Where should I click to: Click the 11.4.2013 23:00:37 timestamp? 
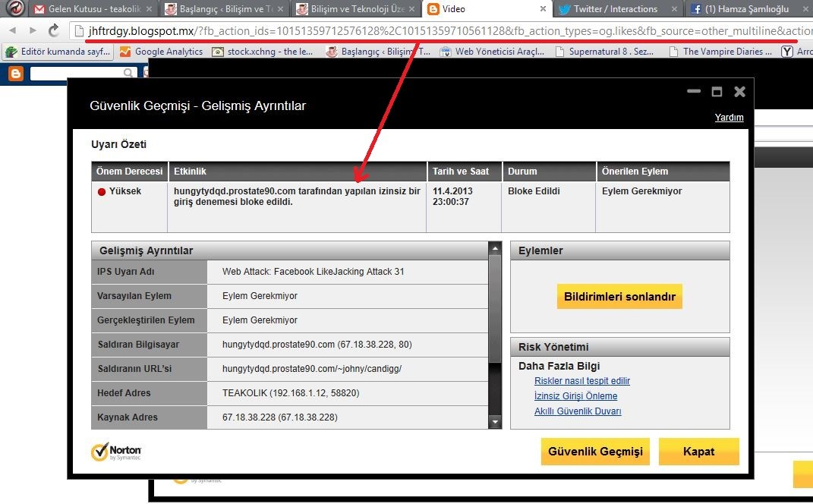(x=452, y=197)
